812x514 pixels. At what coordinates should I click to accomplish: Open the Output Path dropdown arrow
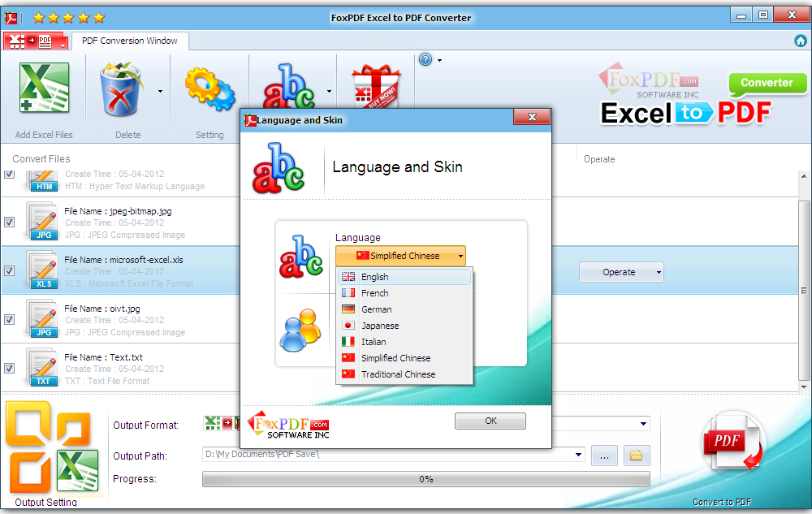[578, 455]
